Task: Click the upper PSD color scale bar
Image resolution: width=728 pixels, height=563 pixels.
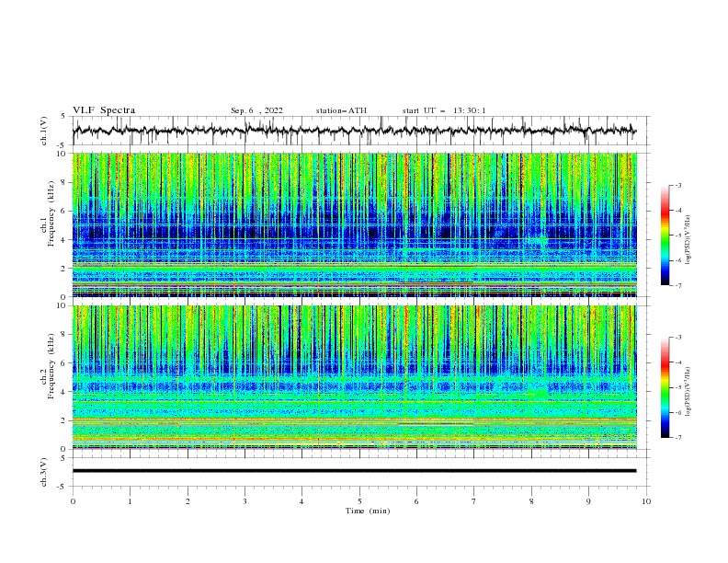Action: click(665, 236)
